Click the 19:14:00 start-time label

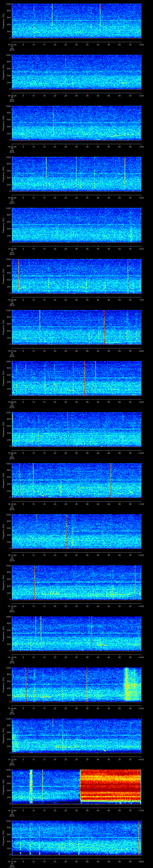(12, 708)
